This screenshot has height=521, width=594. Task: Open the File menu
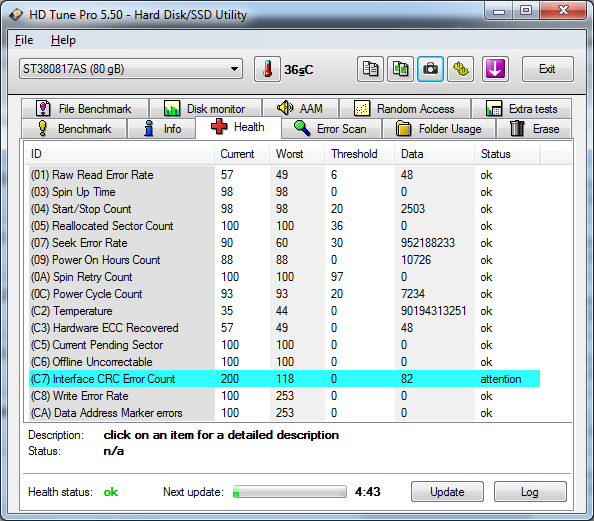tap(24, 40)
